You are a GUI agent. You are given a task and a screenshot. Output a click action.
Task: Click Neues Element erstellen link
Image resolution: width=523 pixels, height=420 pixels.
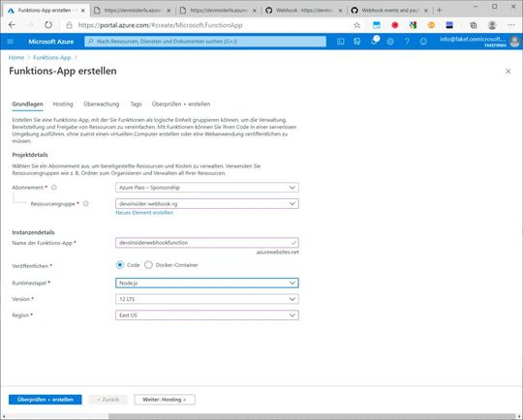pos(144,213)
